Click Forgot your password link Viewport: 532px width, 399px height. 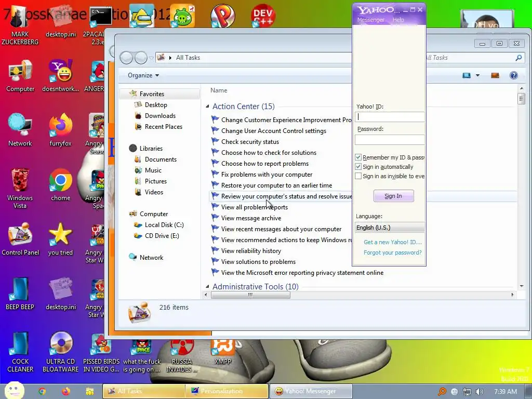(393, 252)
